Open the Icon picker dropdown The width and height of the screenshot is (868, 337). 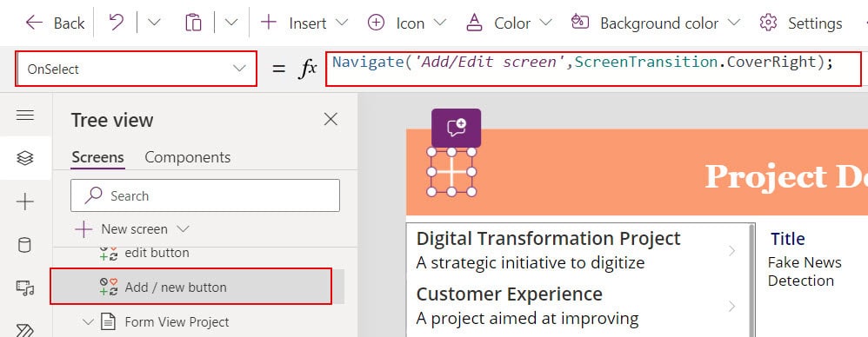(x=407, y=23)
